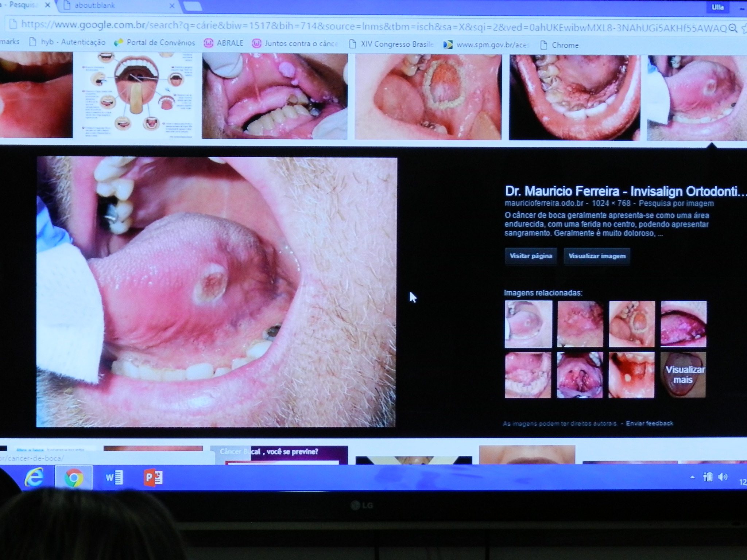
Task: Select first related image thumbnail
Action: coord(528,324)
